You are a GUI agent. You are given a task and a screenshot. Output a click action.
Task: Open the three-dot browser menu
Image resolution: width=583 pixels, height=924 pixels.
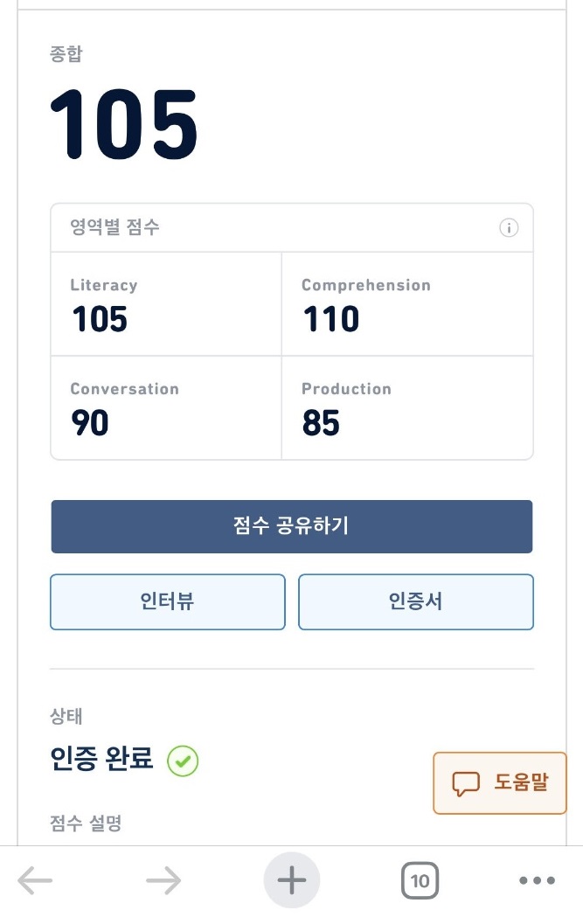pyautogui.click(x=537, y=881)
